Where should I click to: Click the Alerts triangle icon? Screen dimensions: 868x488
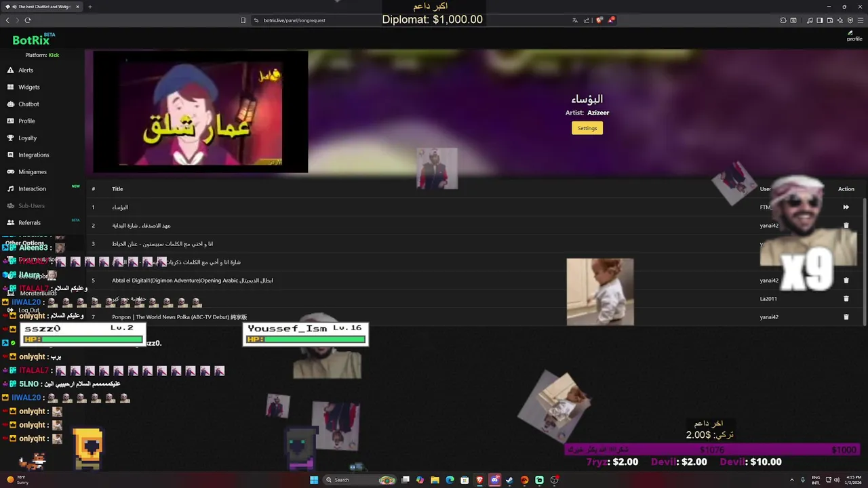(x=11, y=70)
